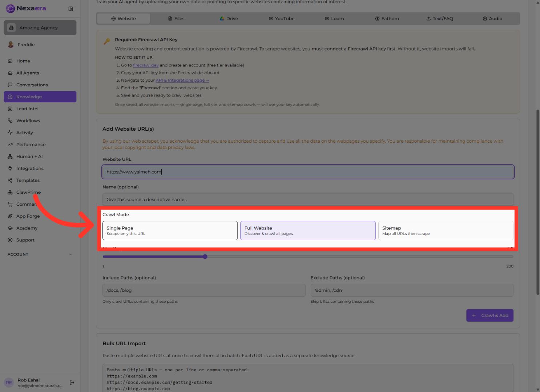Click the Support lifebuoy icon

pos(10,240)
